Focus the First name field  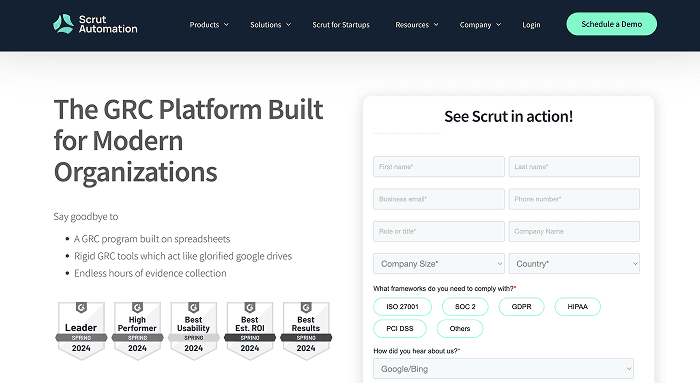point(439,167)
